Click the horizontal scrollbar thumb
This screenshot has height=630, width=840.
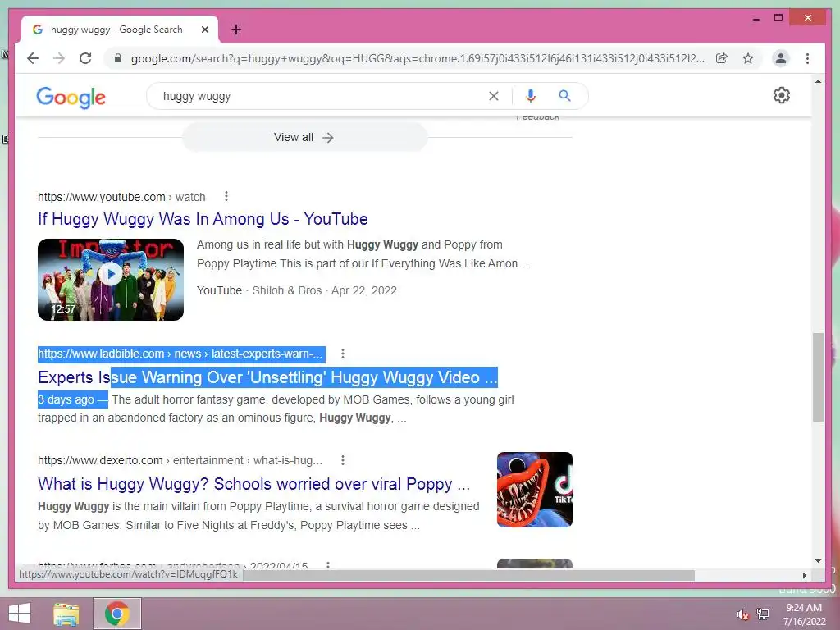pyautogui.click(x=468, y=575)
